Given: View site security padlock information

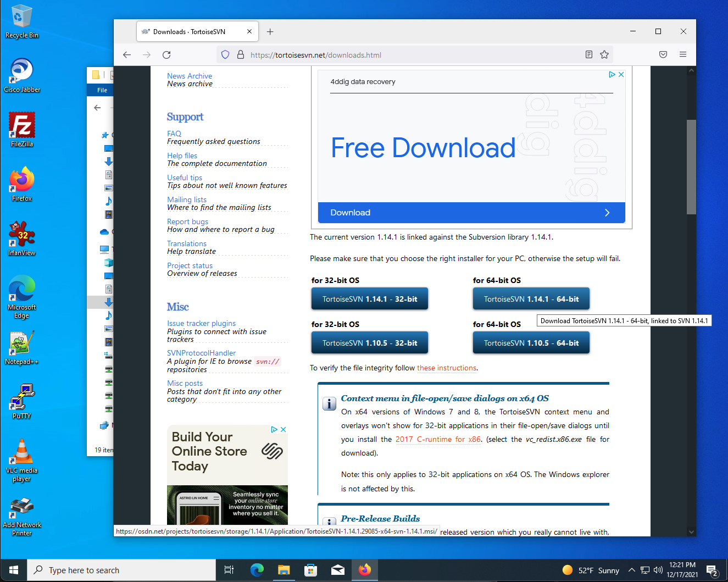Looking at the screenshot, I should coord(240,55).
